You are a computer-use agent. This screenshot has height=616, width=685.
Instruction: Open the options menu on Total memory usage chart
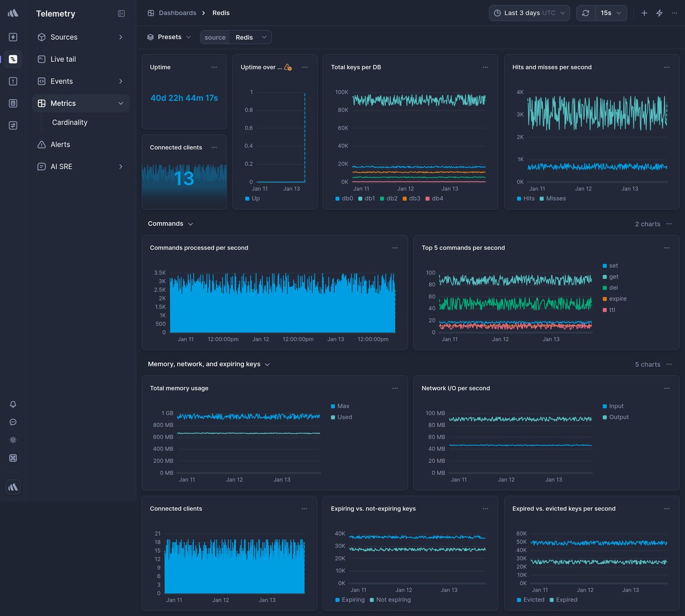tap(395, 388)
